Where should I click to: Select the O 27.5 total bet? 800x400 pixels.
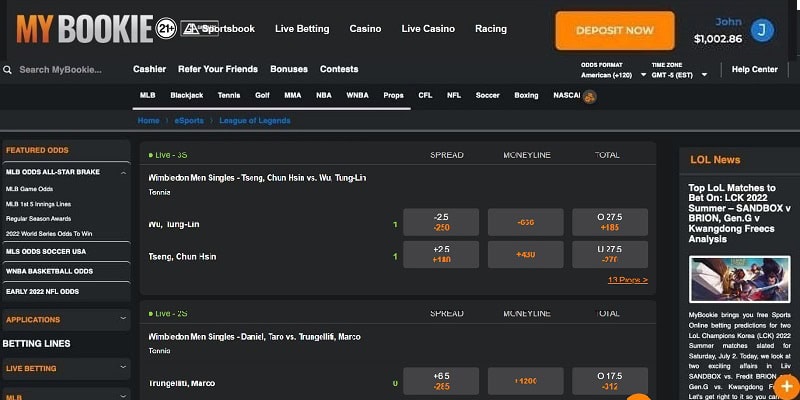pos(610,222)
